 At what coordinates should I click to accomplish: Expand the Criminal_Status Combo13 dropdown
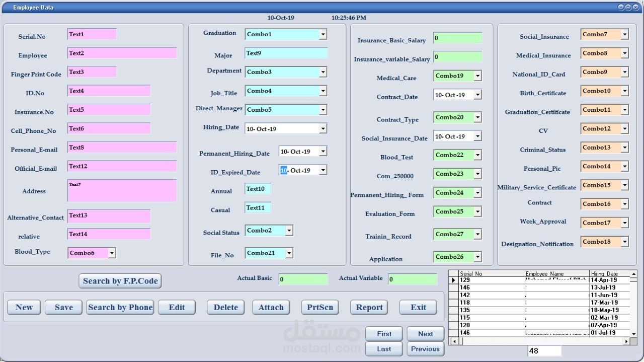[x=624, y=148]
